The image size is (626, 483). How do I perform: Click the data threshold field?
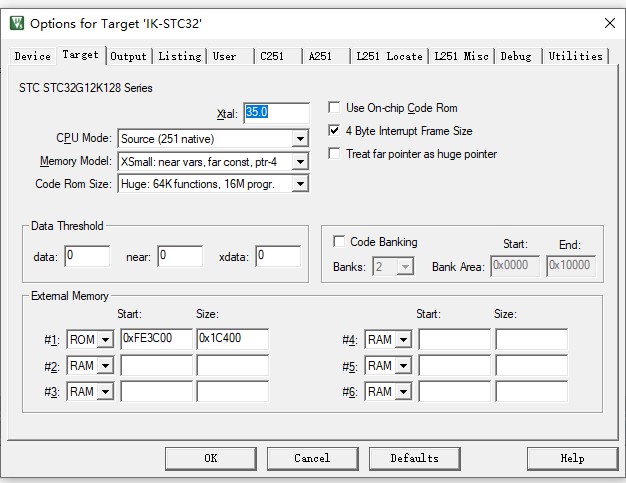pos(87,256)
